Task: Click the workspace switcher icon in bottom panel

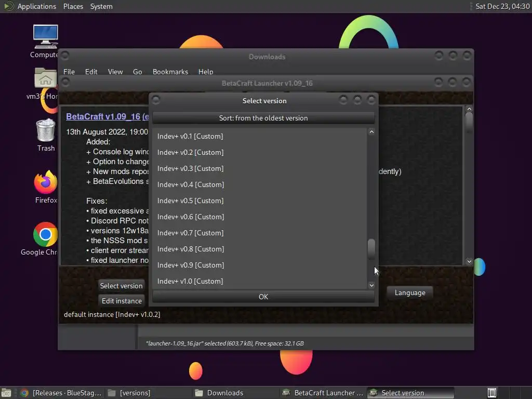Action: 492,393
